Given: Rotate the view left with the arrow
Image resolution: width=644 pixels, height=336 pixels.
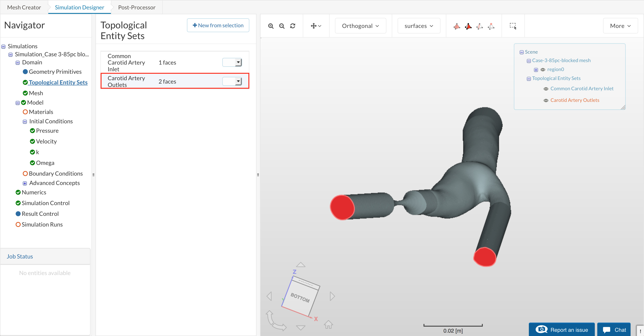Looking at the screenshot, I should click(x=269, y=296).
